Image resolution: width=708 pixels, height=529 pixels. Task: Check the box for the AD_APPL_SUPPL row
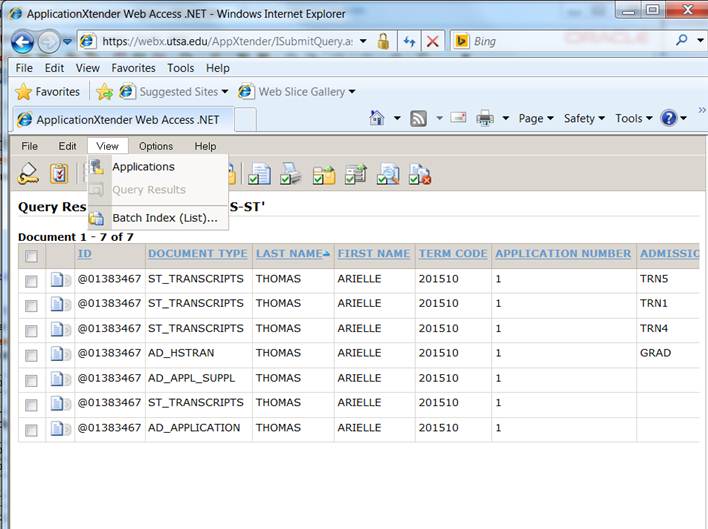click(x=31, y=380)
